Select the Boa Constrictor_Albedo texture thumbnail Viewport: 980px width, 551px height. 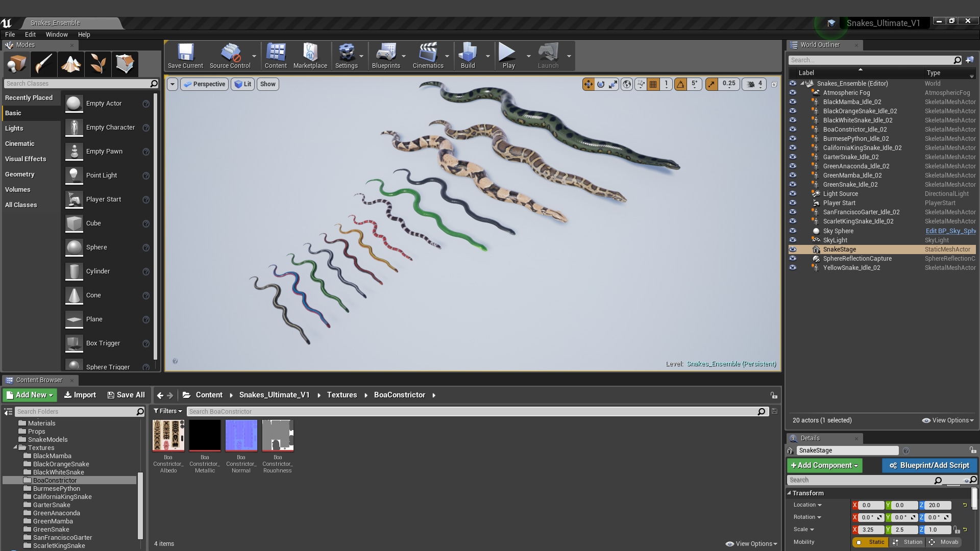168,435
